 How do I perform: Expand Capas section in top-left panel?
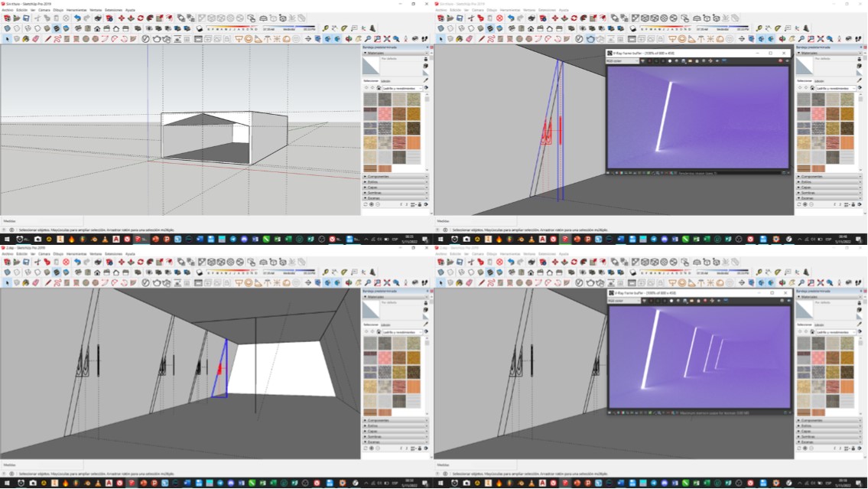point(395,187)
